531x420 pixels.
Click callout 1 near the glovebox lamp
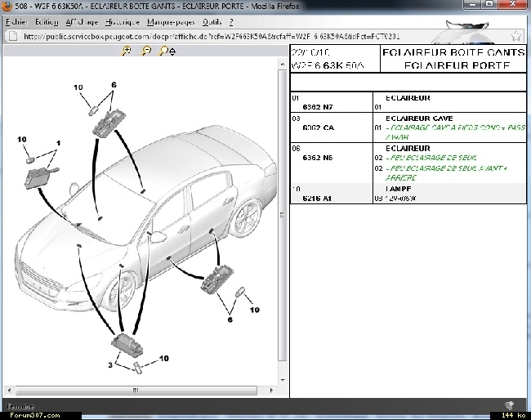click(x=58, y=143)
